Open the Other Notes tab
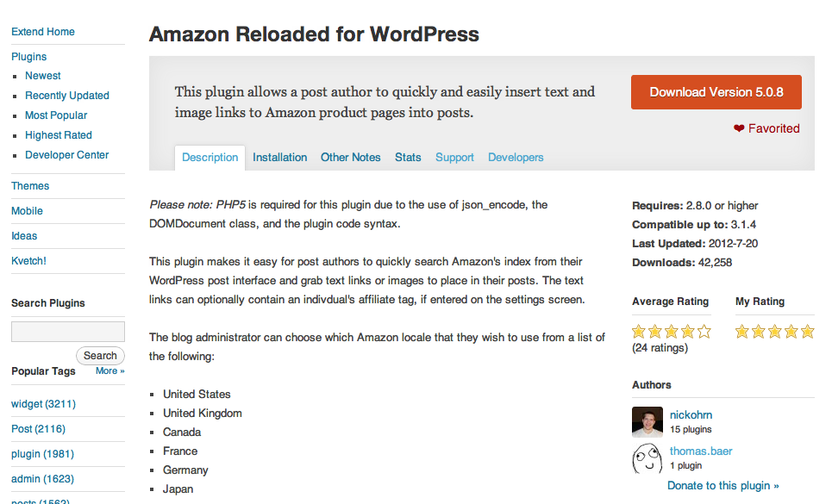Image resolution: width=832 pixels, height=504 pixels. tap(350, 158)
